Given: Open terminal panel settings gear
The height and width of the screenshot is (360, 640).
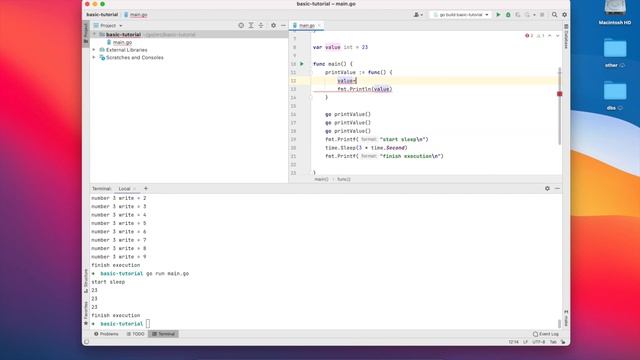Looking at the screenshot, I should [547, 189].
